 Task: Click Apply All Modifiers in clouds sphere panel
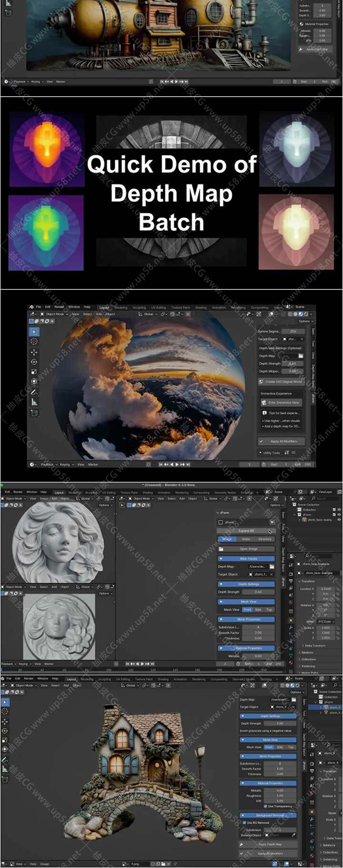[x=281, y=441]
